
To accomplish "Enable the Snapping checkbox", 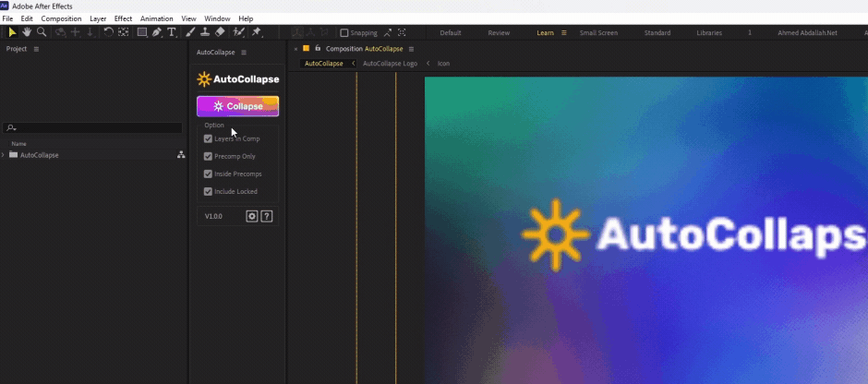I will coord(344,32).
